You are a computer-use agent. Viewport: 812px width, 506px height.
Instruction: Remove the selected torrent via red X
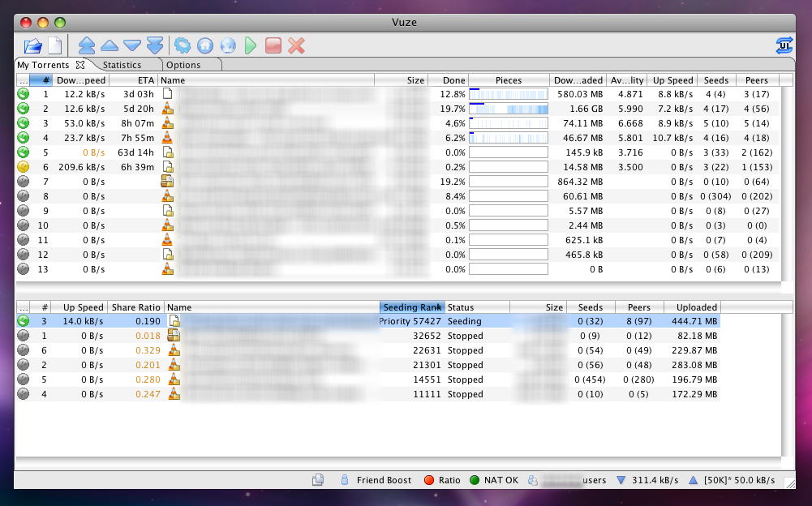coord(296,46)
